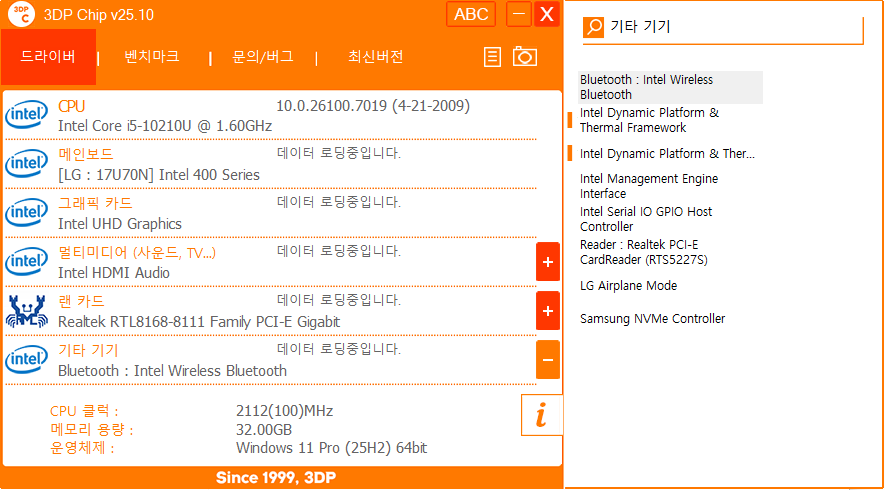Open the 기타 기기 driver link
This screenshot has width=885, height=490.
88,351
